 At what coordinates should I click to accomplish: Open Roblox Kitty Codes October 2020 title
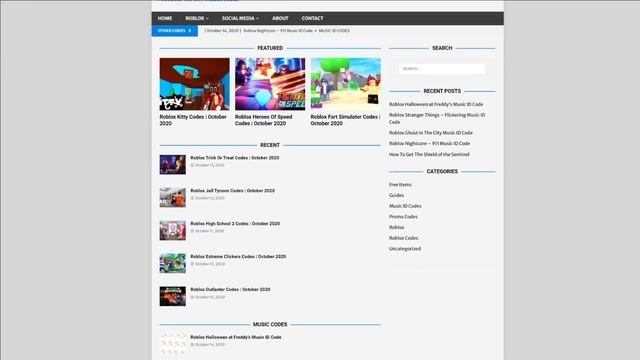(193, 120)
